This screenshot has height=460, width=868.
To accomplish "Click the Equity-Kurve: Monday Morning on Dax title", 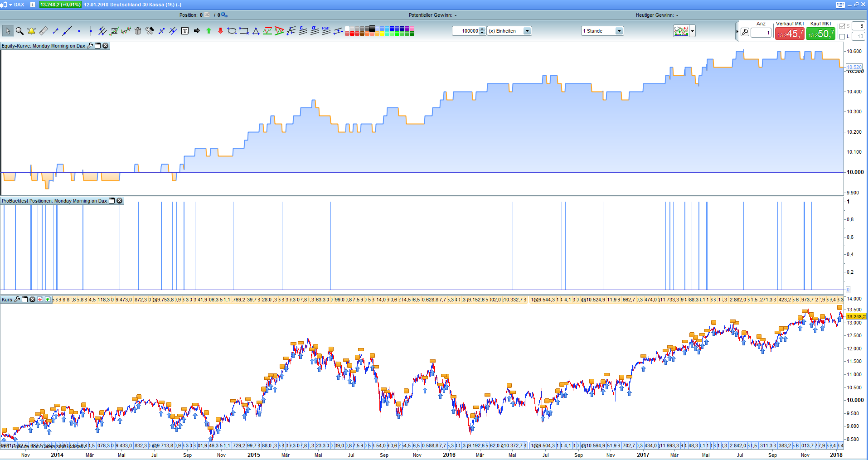I will pos(44,46).
